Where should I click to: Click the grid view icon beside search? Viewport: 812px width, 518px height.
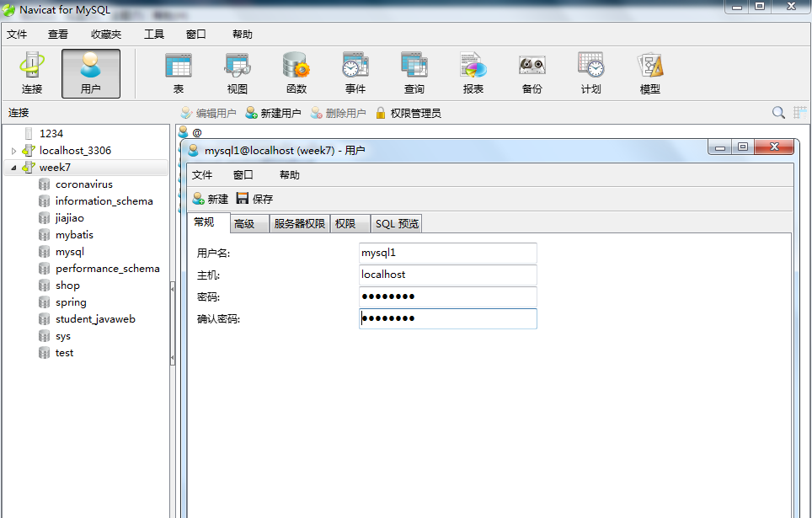pos(799,112)
